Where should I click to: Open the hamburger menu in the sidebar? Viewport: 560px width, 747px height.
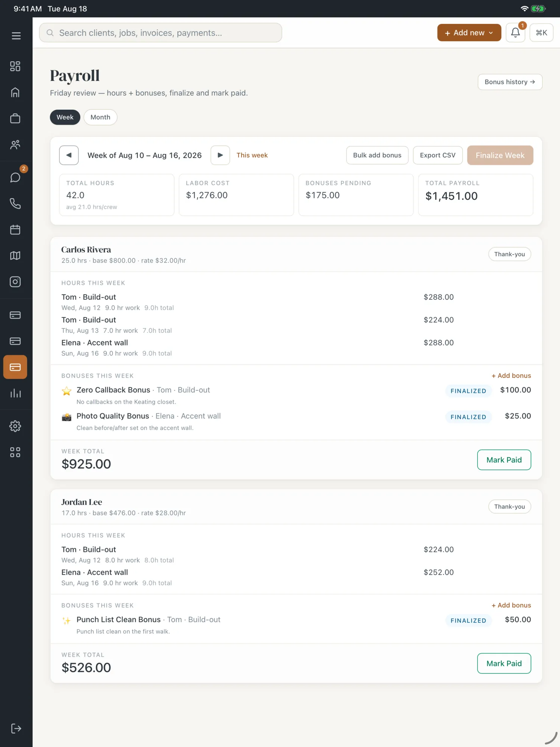[x=16, y=36]
